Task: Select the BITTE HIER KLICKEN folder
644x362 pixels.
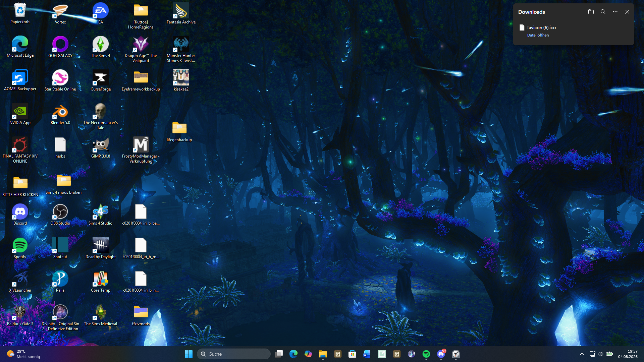Action: [20, 186]
